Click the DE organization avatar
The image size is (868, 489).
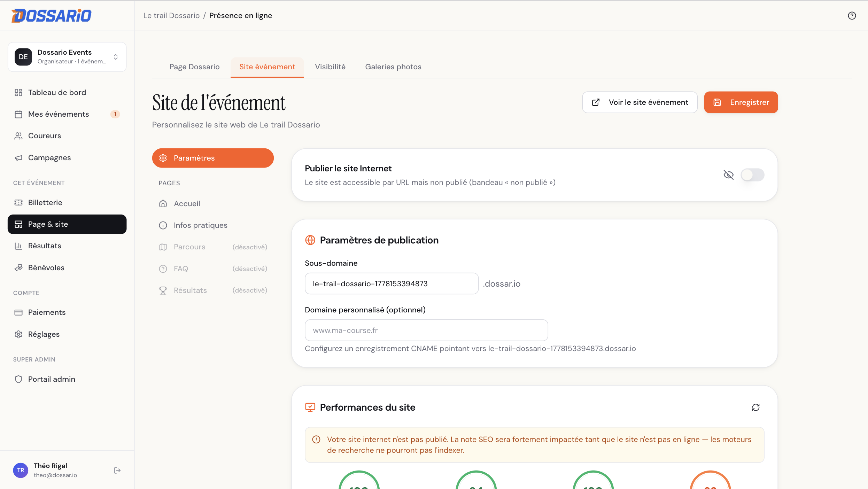23,57
